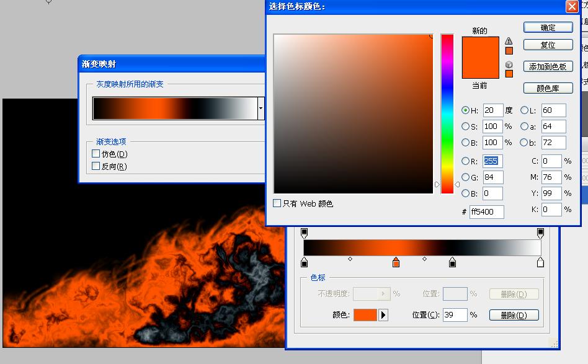
Task: Close the color picker dialog
Action: point(572,6)
